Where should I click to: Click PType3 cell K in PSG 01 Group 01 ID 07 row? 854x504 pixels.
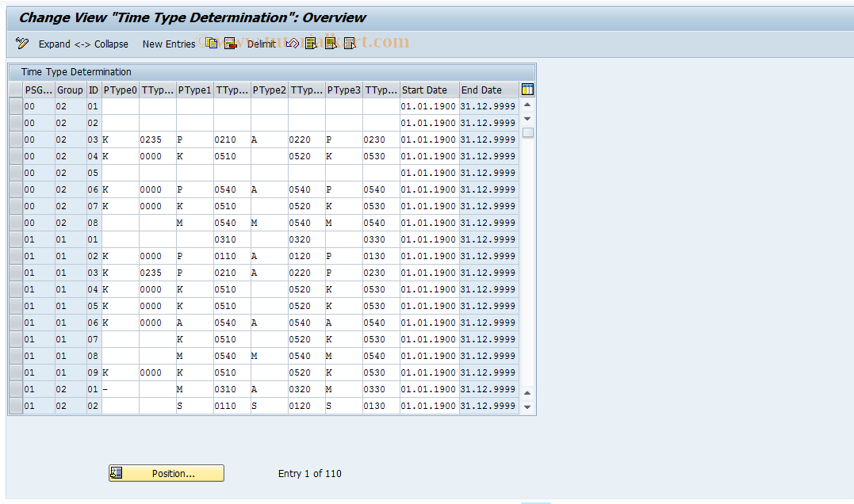point(344,340)
